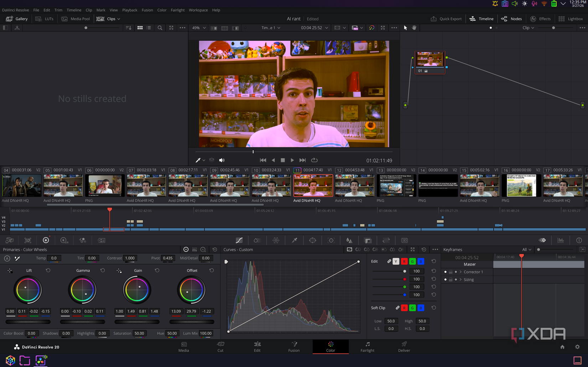Mute audio in the viewer
588x367 pixels.
click(x=222, y=160)
